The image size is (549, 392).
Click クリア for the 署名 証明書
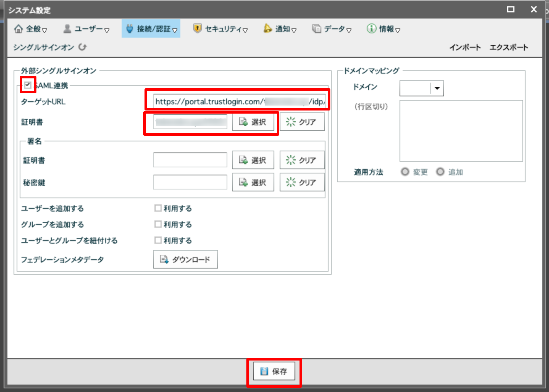coord(302,160)
